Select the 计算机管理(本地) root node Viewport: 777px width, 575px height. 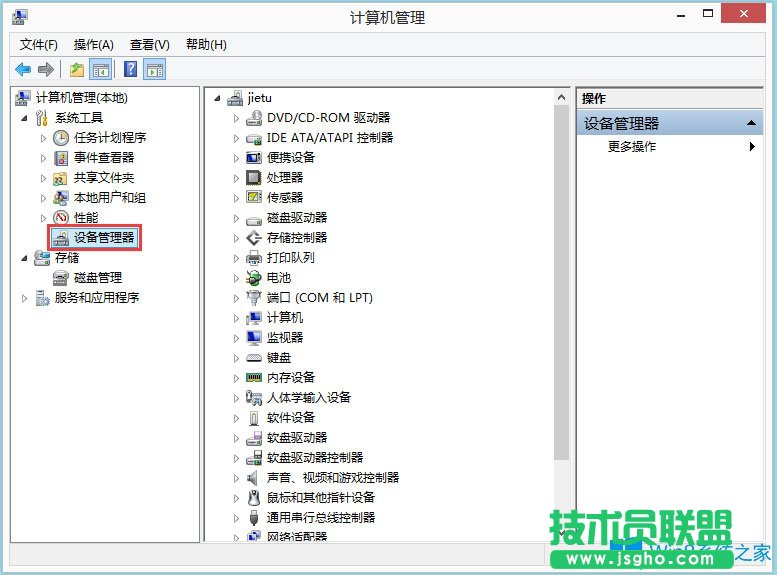pos(81,98)
